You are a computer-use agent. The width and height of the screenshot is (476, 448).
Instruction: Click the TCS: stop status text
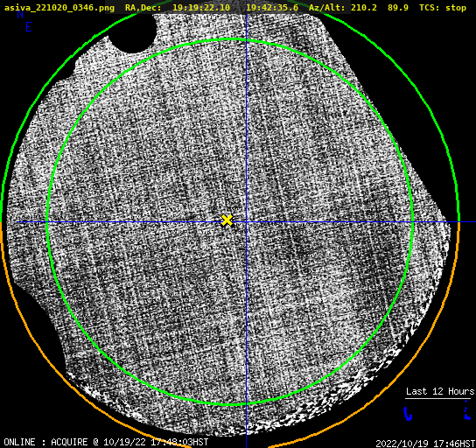pyautogui.click(x=442, y=8)
